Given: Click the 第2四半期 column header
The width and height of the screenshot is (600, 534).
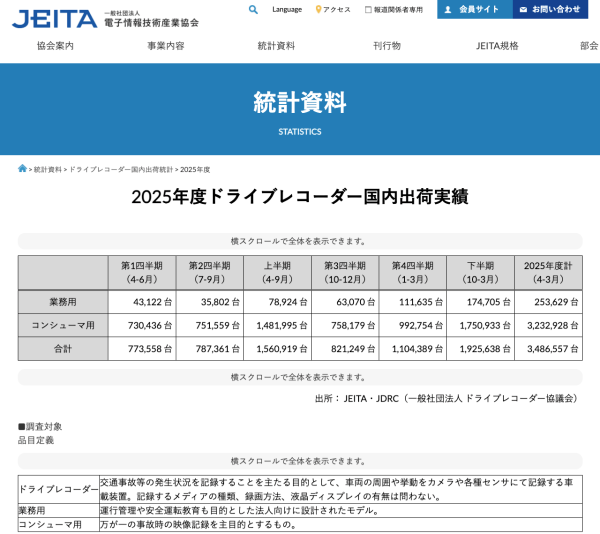Looking at the screenshot, I should (210, 272).
